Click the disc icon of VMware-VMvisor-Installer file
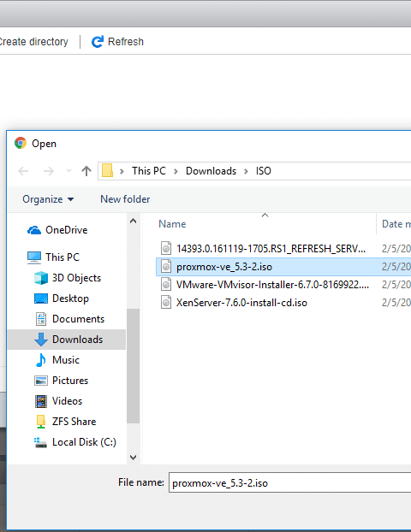 166,284
